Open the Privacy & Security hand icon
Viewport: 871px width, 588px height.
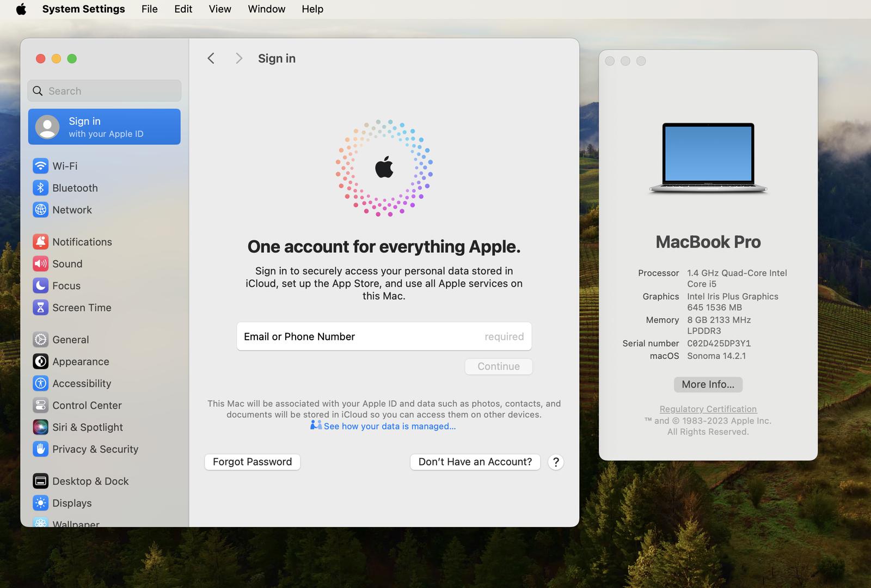pyautogui.click(x=40, y=449)
